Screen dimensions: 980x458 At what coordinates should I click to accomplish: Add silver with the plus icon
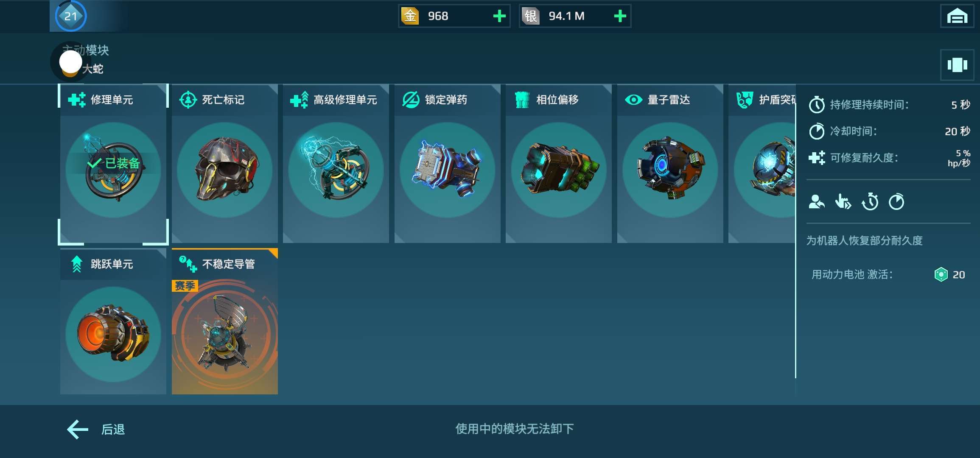(x=620, y=16)
